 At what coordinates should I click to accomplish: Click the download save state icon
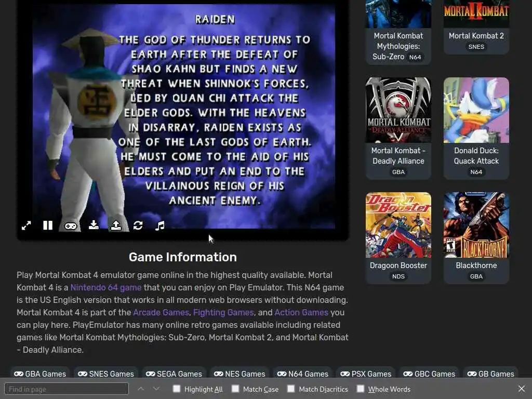tap(94, 225)
